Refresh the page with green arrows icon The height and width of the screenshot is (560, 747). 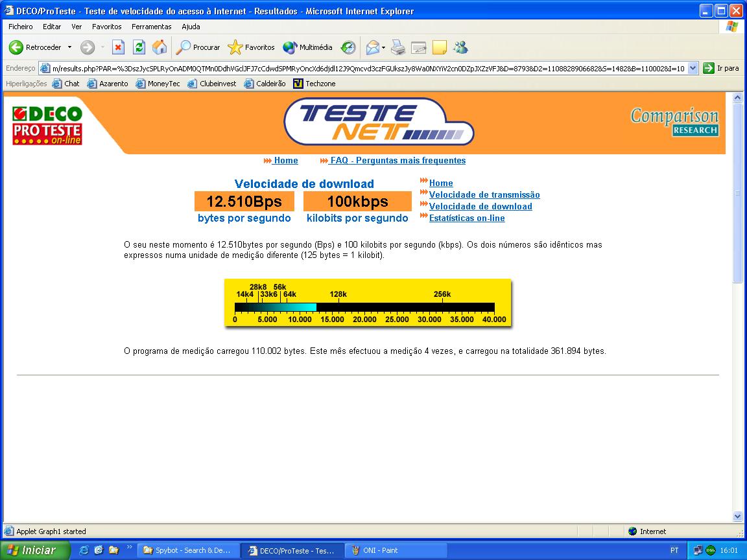pos(139,47)
